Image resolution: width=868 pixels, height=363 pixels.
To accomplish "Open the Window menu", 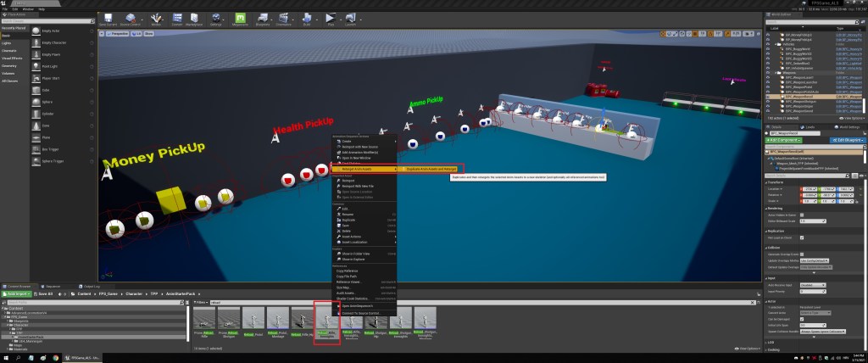I will tap(30, 9).
